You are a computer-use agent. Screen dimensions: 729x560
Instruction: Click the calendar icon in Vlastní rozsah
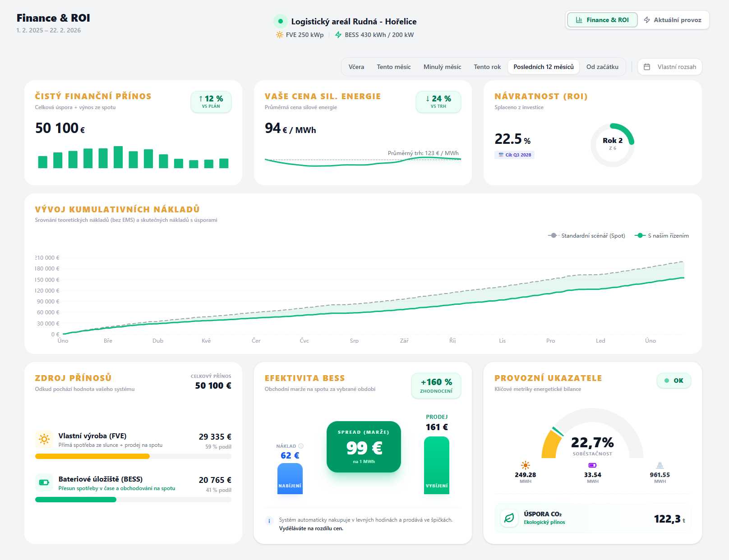(x=647, y=67)
